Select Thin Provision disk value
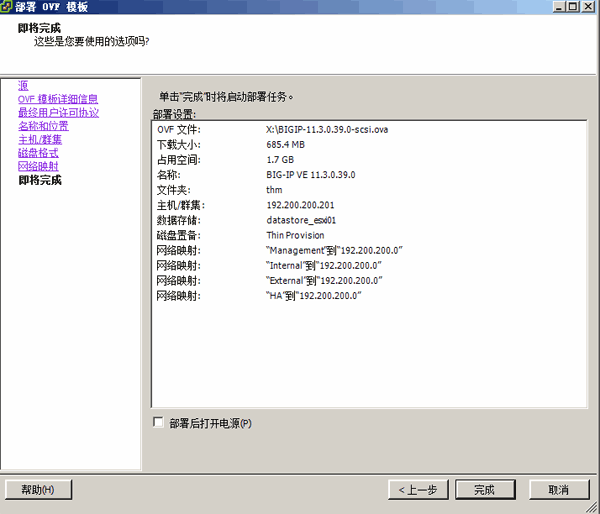This screenshot has height=514, width=600. 295,235
